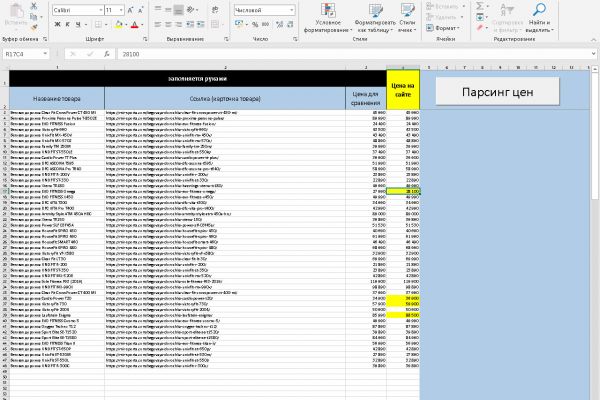This screenshot has height=400, width=600.
Task: Center cell text horizontally
Action: pos(168,24)
